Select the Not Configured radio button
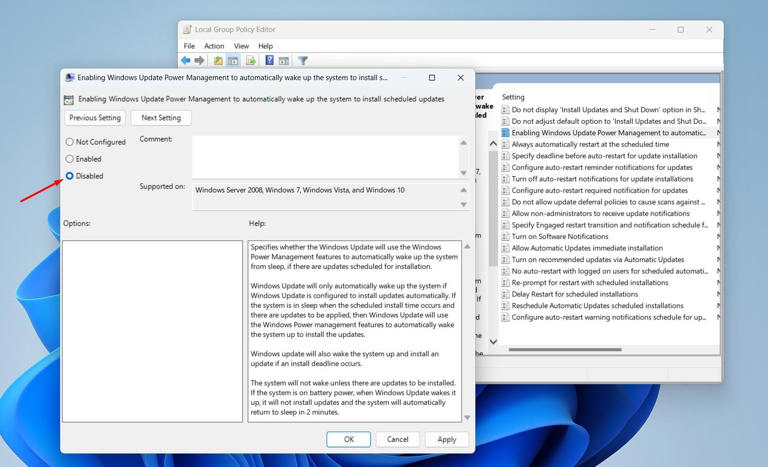The height and width of the screenshot is (467, 768). click(x=70, y=142)
